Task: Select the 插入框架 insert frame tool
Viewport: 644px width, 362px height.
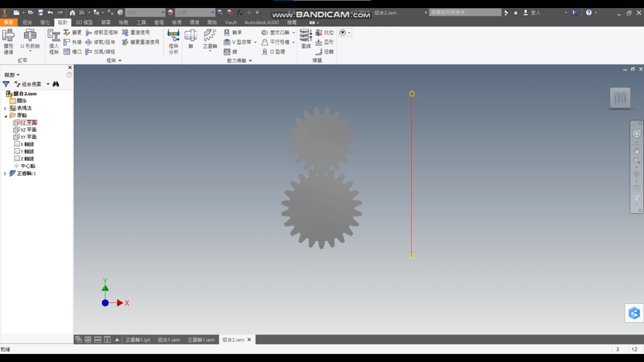Action: 54,41
